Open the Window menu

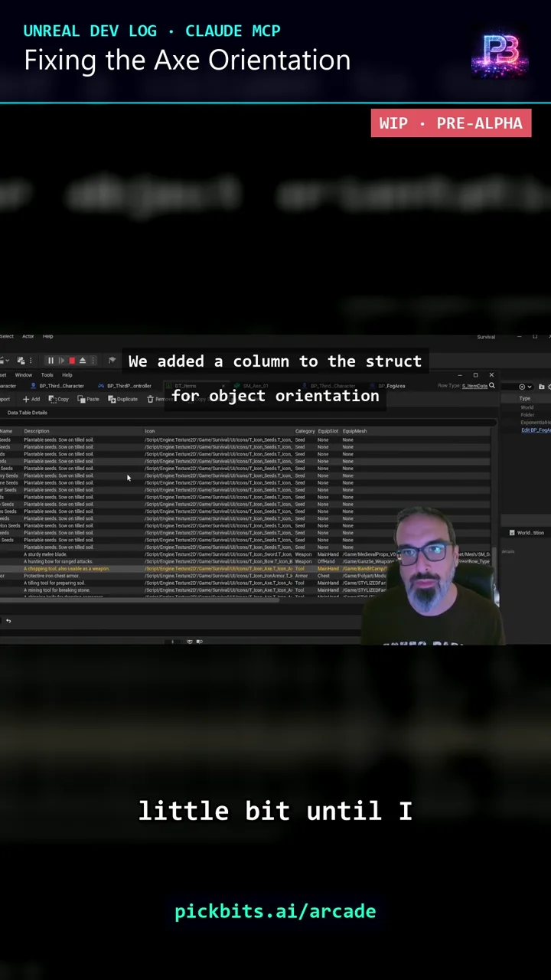[x=24, y=375]
